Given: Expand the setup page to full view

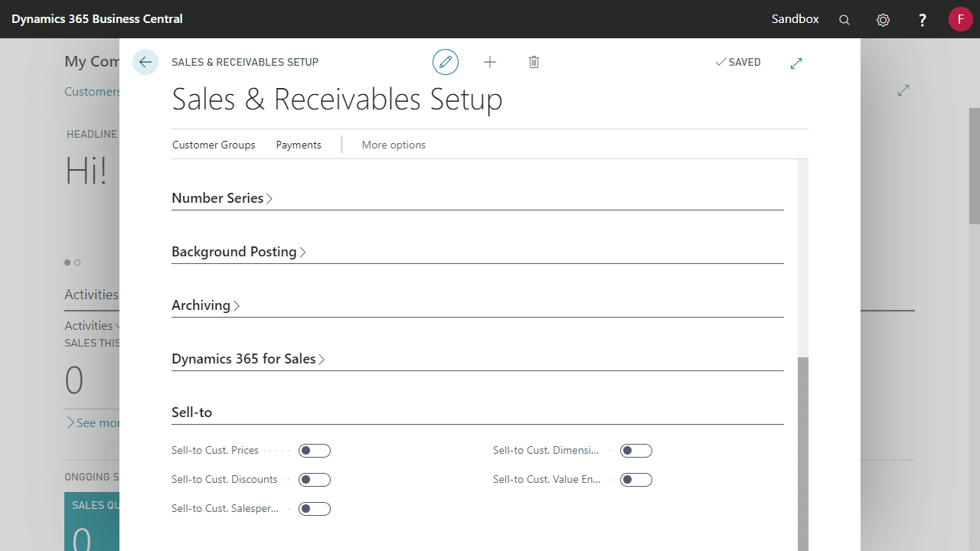Looking at the screenshot, I should (x=796, y=63).
